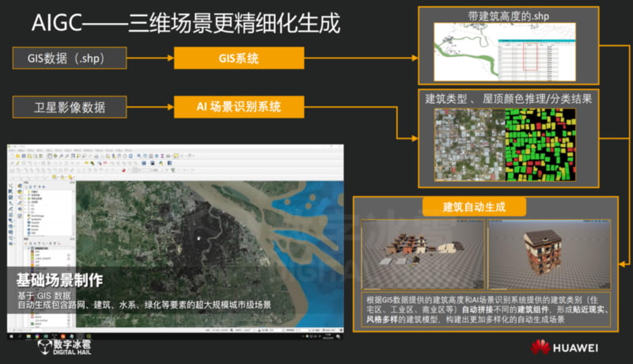The height and width of the screenshot is (364, 633).
Task: Select the GIS数据 (.shp) label box
Action: (x=70, y=59)
